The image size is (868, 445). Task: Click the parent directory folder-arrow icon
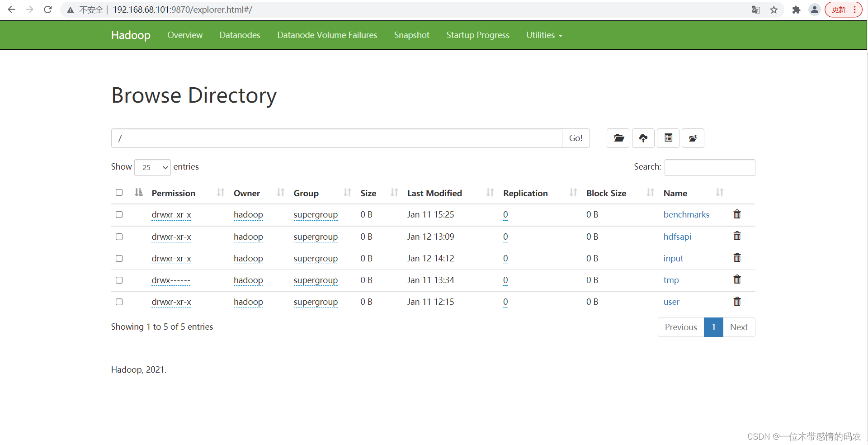click(x=693, y=138)
